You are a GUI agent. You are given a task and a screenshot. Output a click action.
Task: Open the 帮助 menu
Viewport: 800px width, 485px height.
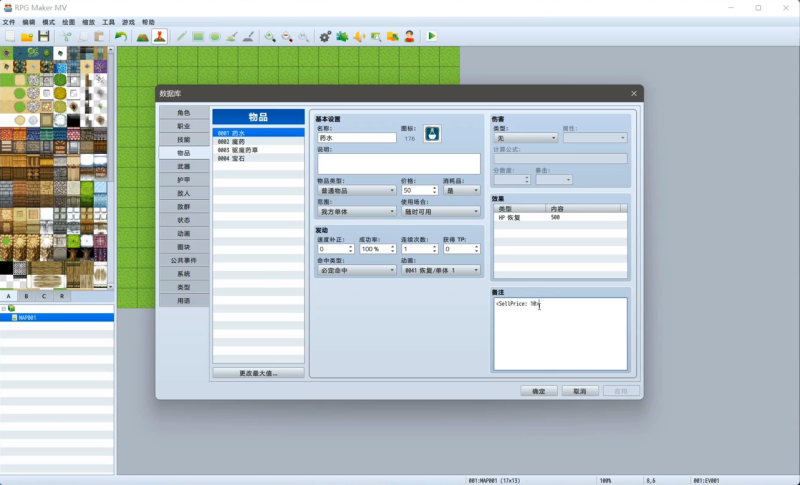[148, 22]
